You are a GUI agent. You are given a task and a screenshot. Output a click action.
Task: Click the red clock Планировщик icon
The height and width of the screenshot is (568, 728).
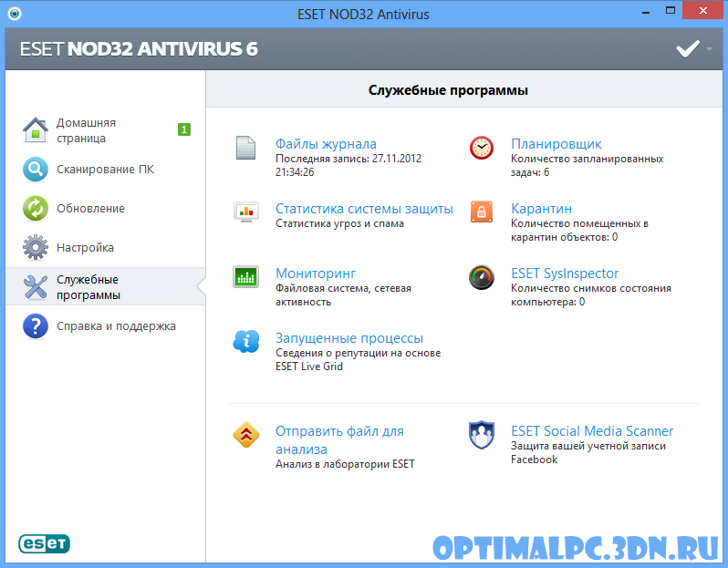coord(482,148)
